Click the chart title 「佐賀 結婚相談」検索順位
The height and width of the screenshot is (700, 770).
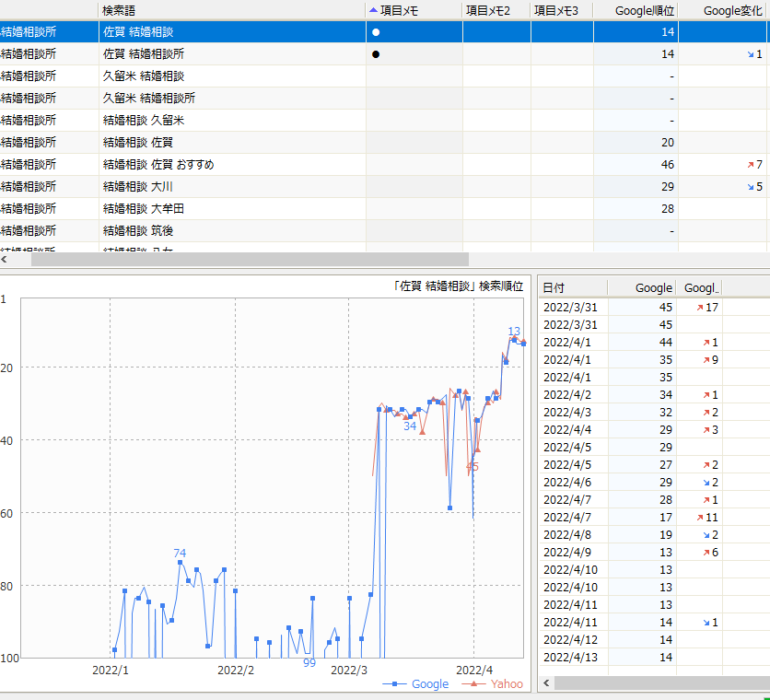click(x=458, y=286)
